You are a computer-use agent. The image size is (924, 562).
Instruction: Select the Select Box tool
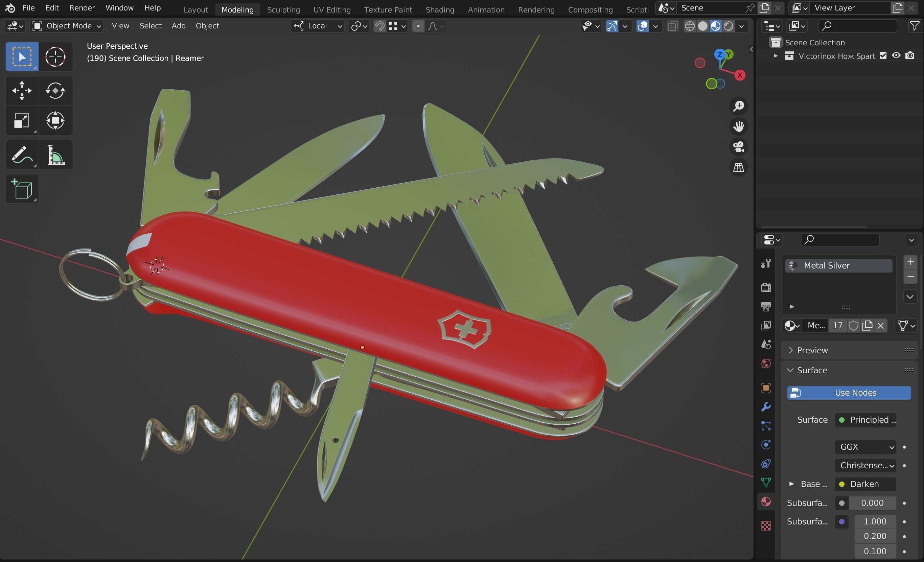coord(22,56)
